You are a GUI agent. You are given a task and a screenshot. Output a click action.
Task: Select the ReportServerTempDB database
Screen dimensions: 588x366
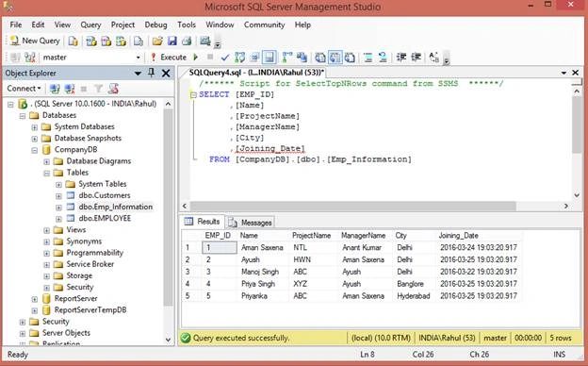coord(90,310)
